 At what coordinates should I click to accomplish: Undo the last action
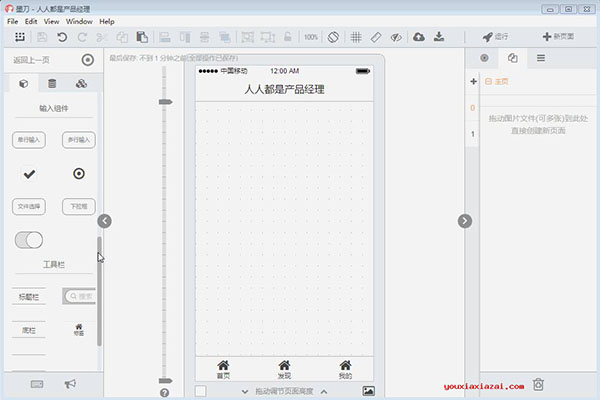pos(62,37)
